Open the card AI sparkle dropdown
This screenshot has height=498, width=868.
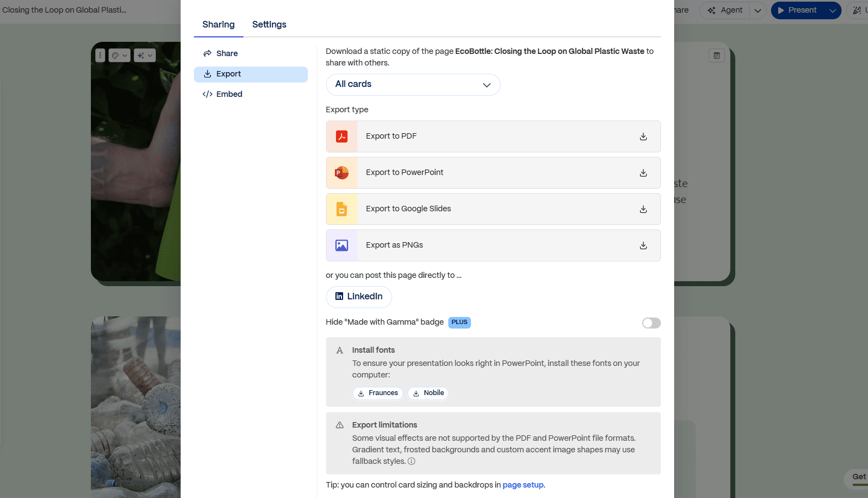click(145, 55)
